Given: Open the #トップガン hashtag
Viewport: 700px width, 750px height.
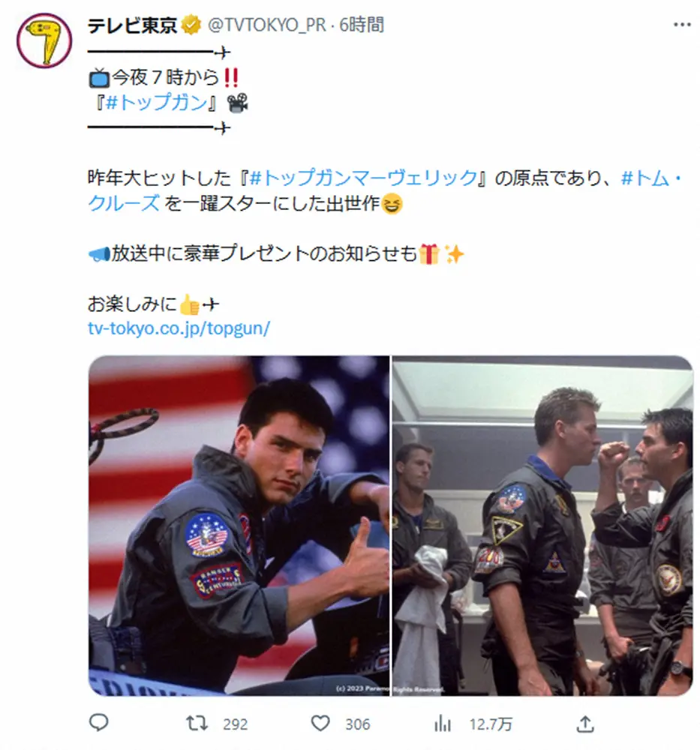Looking at the screenshot, I should click(x=157, y=102).
